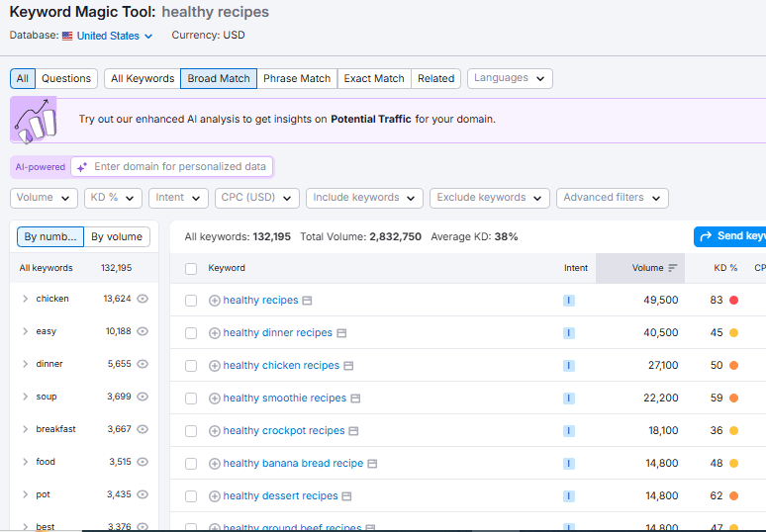This screenshot has height=532, width=766.
Task: Add healthy chicken recipes via plus icon
Action: coord(214,366)
